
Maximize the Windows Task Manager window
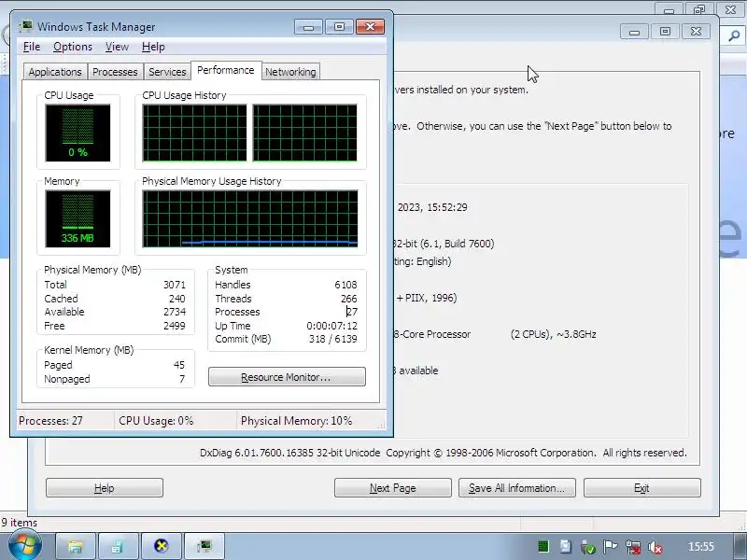tap(339, 27)
